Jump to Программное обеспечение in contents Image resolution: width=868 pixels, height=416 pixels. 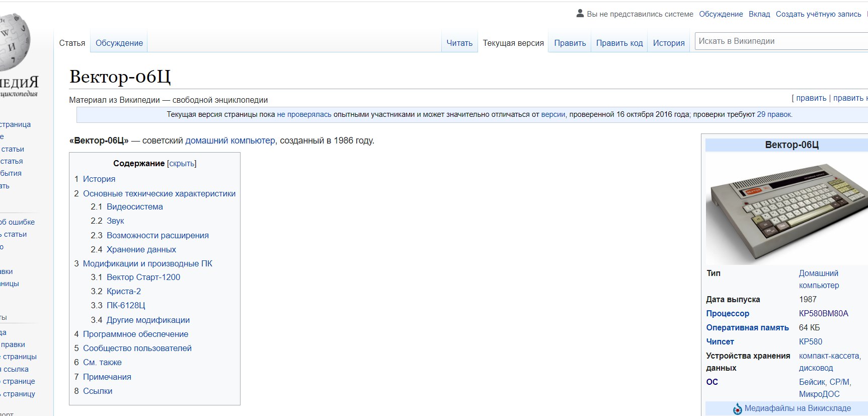click(x=135, y=334)
